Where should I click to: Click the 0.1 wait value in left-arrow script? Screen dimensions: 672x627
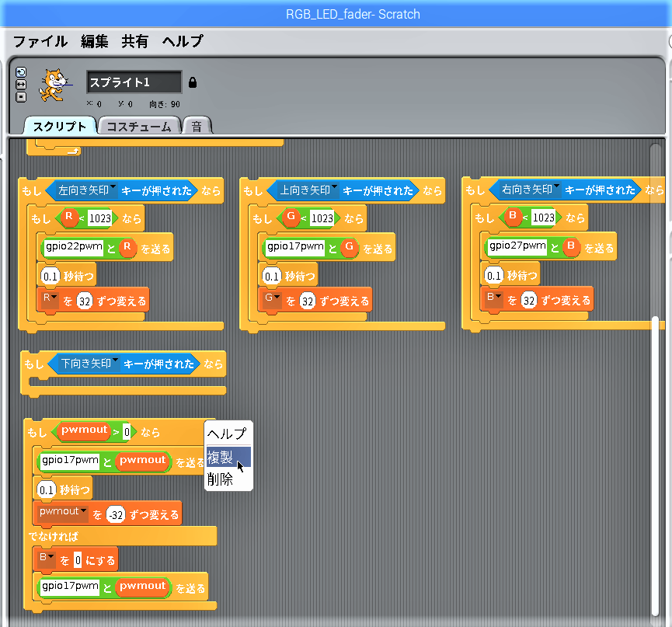pos(50,277)
